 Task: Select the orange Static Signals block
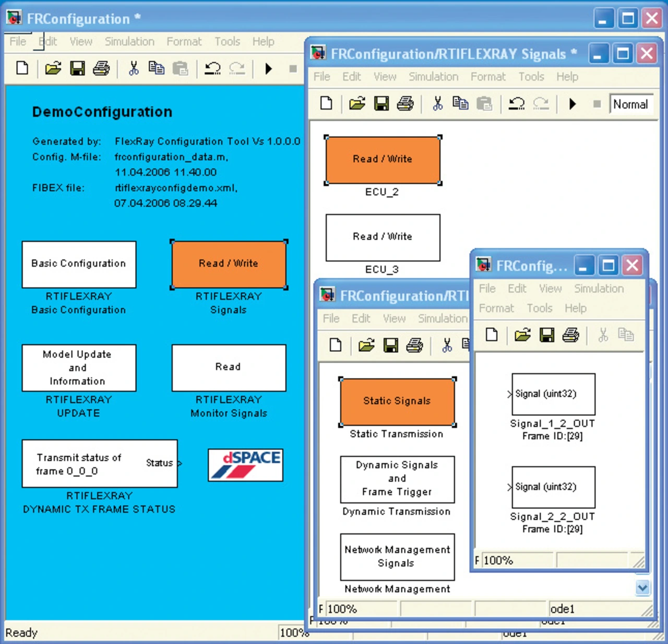pyautogui.click(x=397, y=401)
